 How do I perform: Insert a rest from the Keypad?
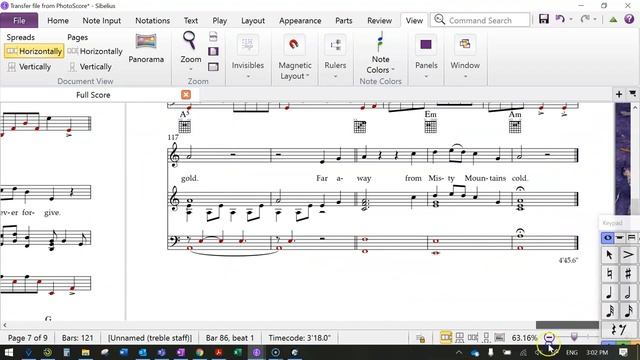[619, 329]
